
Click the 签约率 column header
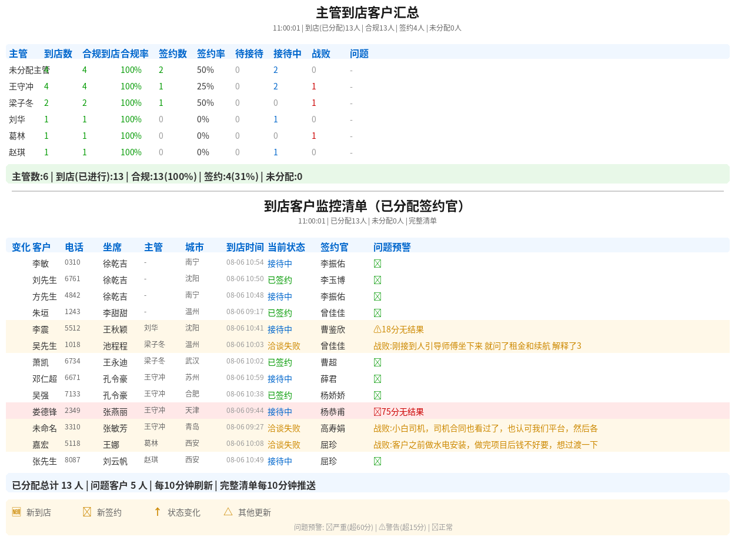coord(211,54)
